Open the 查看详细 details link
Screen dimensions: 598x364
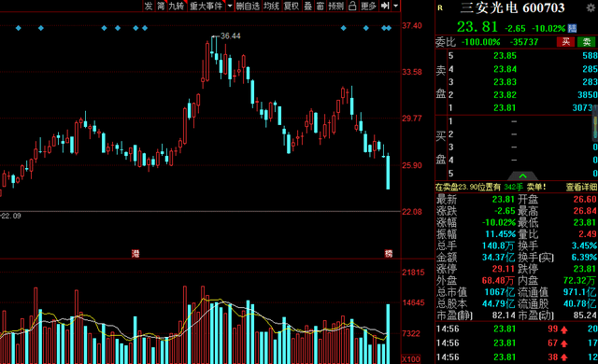click(x=581, y=187)
